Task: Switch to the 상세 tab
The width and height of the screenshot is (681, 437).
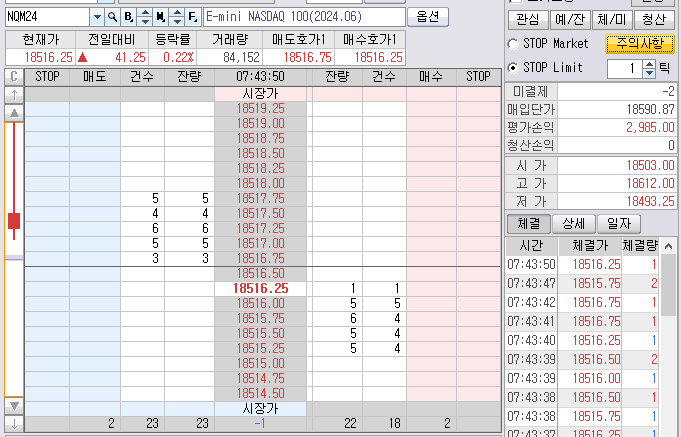Action: click(574, 224)
